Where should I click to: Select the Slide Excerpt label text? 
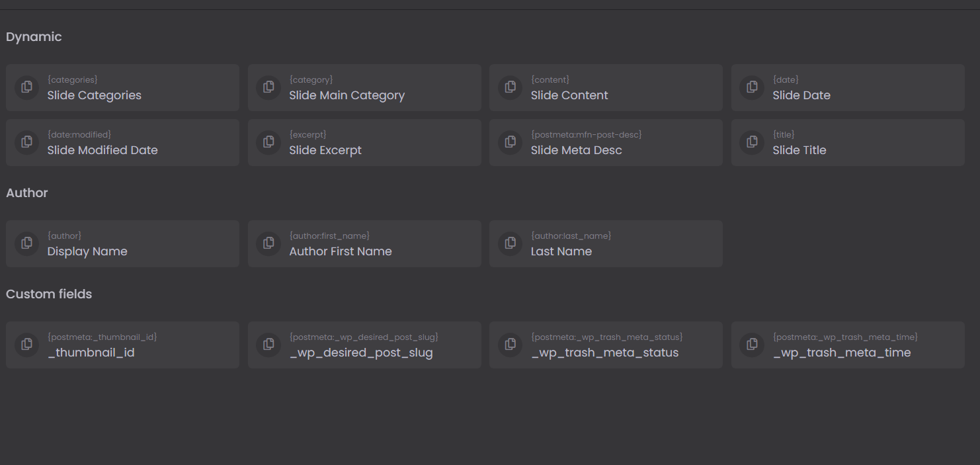pos(325,150)
